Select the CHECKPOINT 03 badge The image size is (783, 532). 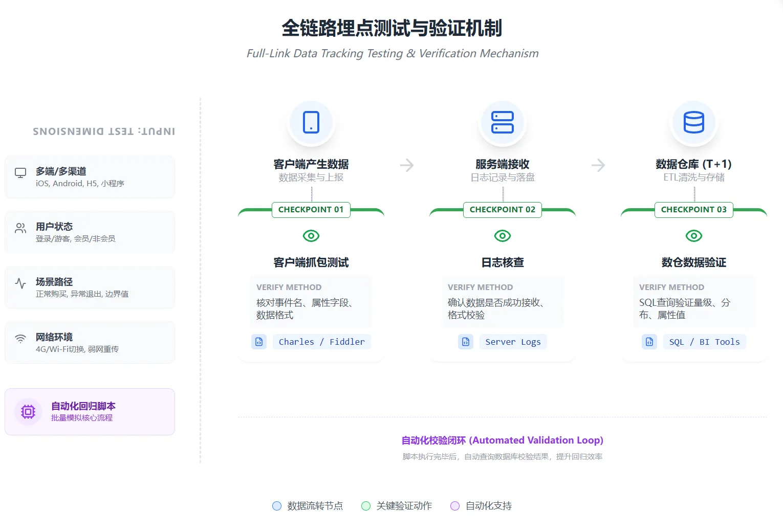point(694,210)
